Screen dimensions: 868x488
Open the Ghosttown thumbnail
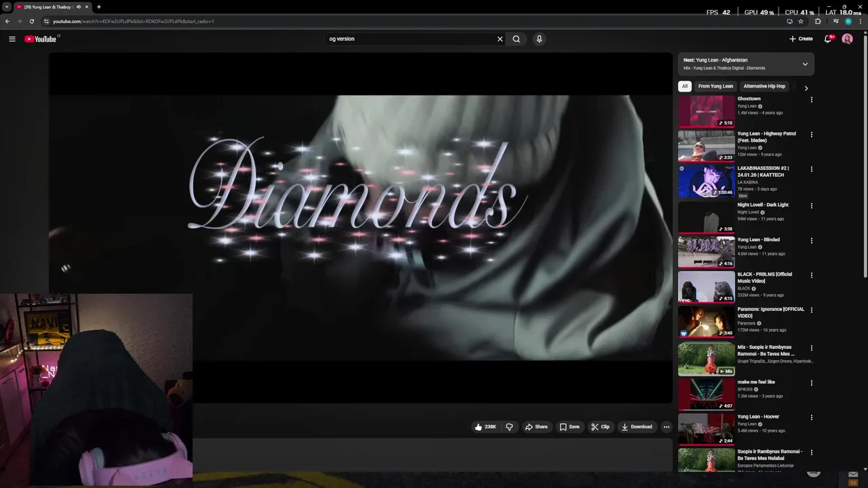tap(707, 111)
